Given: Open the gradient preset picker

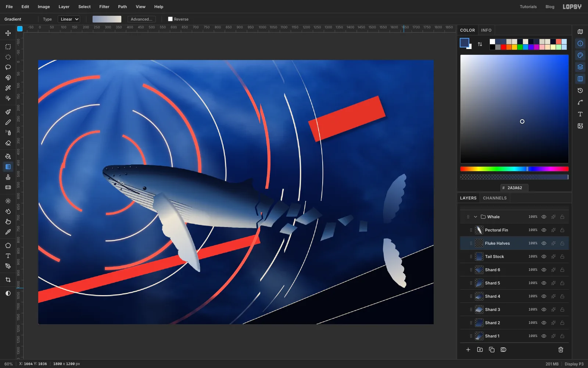Looking at the screenshot, I should pos(107,19).
